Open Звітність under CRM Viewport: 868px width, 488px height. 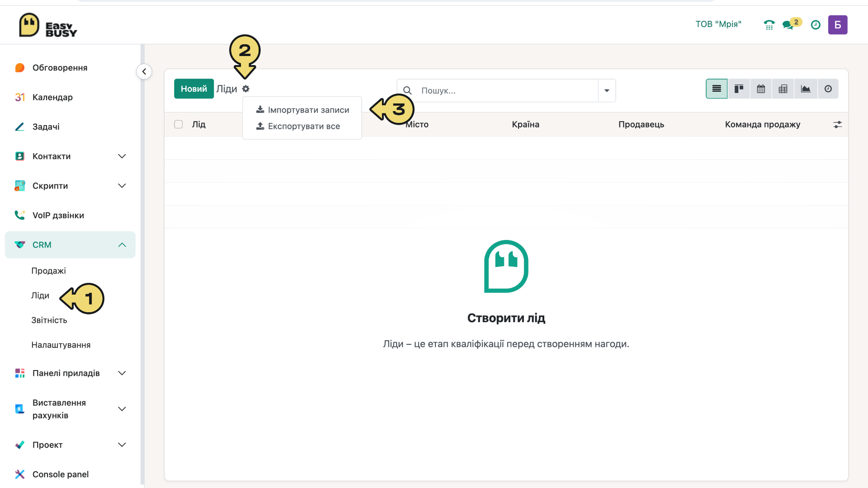(49, 320)
